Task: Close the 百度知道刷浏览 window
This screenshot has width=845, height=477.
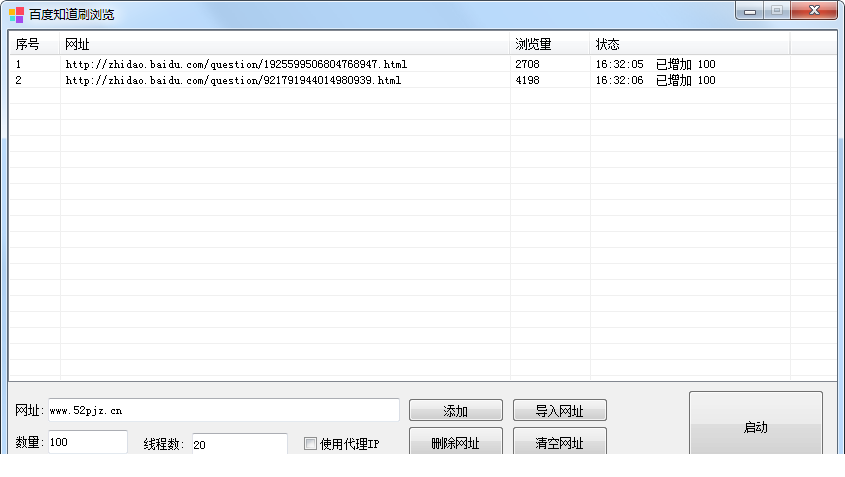Action: point(814,10)
